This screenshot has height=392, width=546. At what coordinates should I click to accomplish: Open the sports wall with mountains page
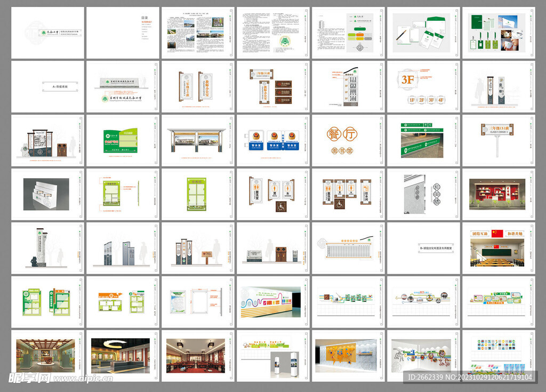(x=424, y=356)
